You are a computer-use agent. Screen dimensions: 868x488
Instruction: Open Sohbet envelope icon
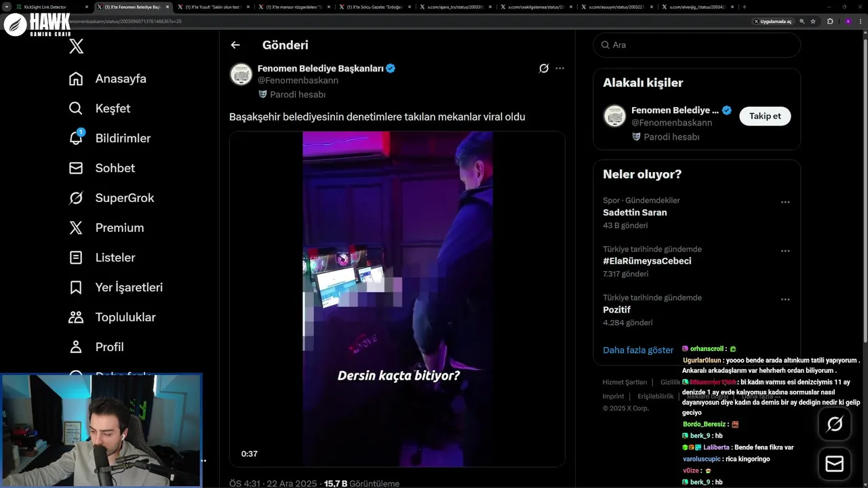(76, 168)
